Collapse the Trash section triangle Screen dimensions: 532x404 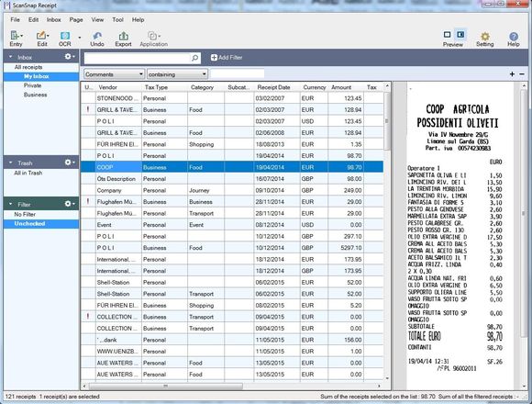coord(10,163)
